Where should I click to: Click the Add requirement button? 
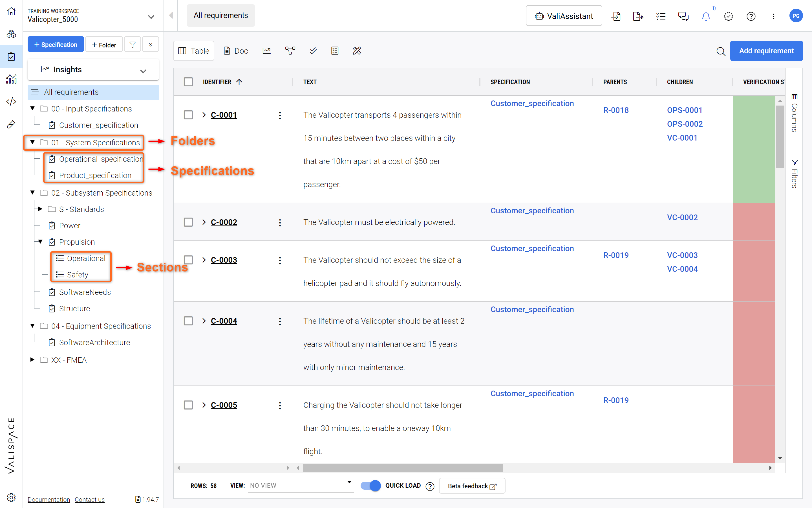766,51
